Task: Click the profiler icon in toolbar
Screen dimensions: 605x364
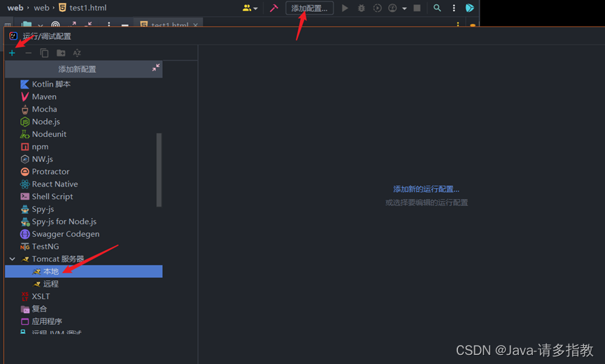Action: click(392, 8)
